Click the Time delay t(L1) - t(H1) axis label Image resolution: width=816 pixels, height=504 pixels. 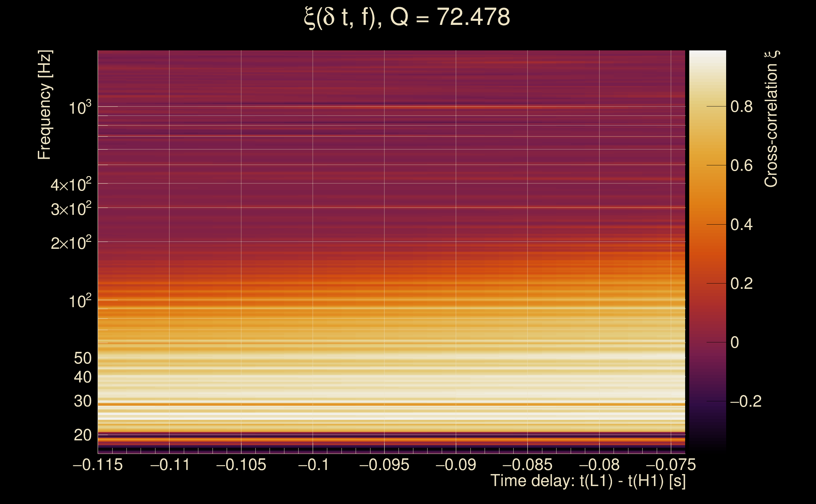[x=588, y=481]
